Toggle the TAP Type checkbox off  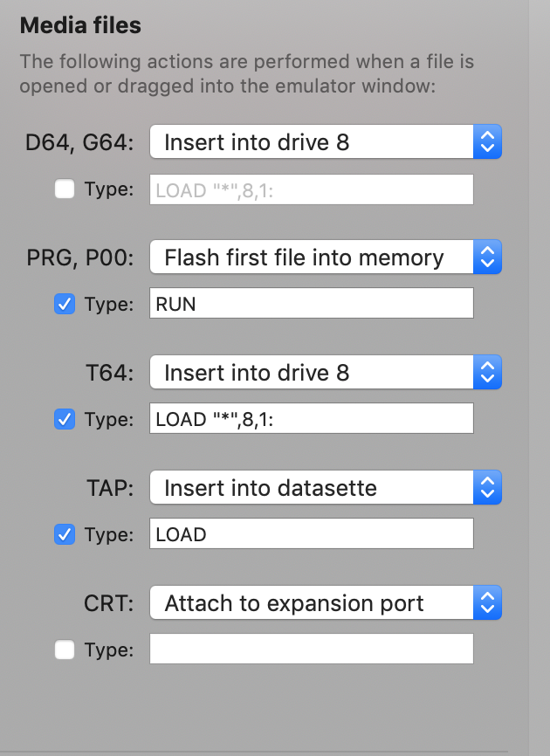(65, 534)
